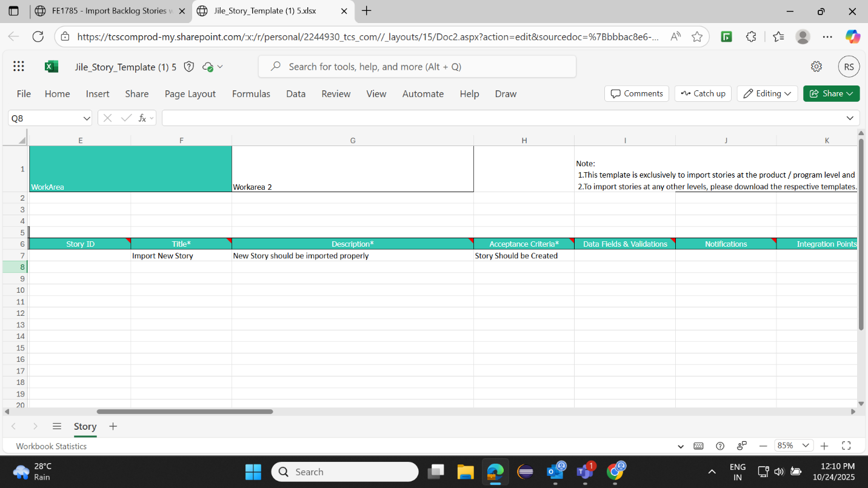Click the search for tools box
Image resolution: width=868 pixels, height=488 pixels.
(417, 67)
